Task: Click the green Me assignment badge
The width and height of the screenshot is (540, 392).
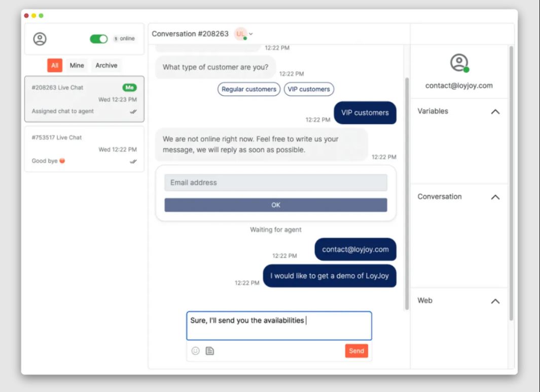Action: pos(129,88)
